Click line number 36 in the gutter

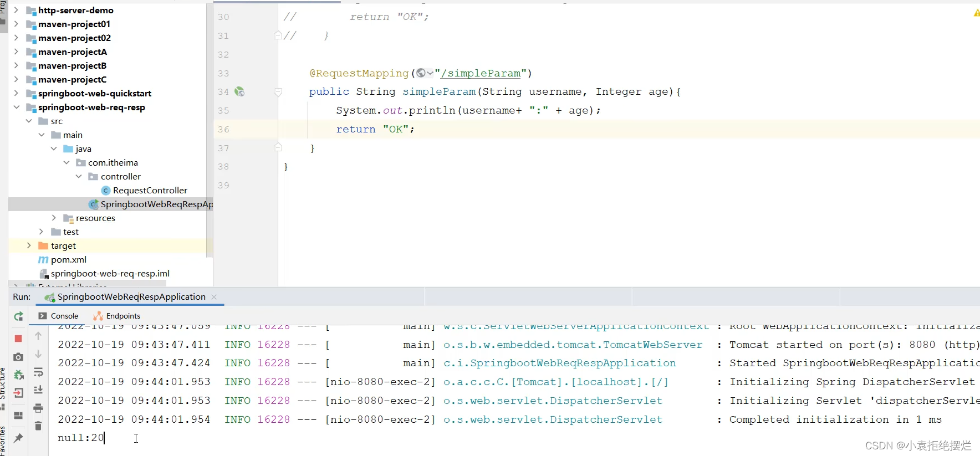(223, 129)
